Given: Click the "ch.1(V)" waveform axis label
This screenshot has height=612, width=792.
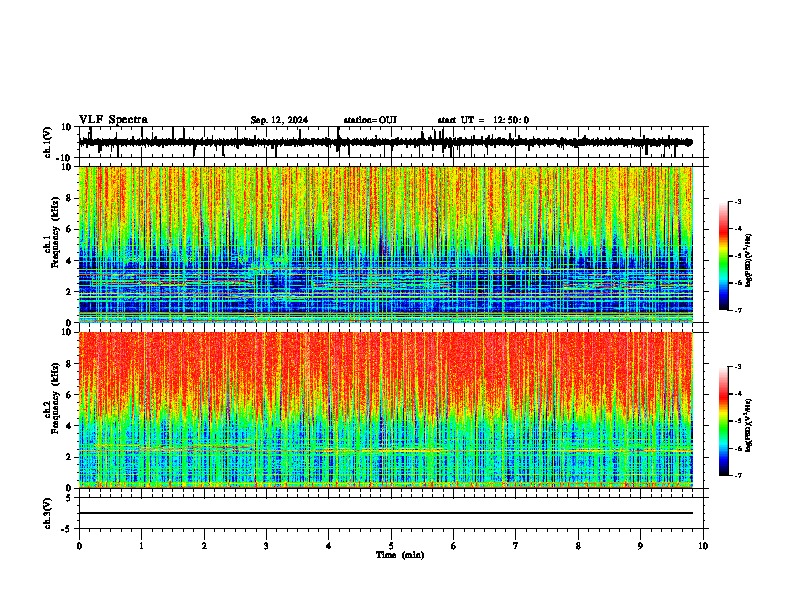Looking at the screenshot, I should click(x=48, y=142).
